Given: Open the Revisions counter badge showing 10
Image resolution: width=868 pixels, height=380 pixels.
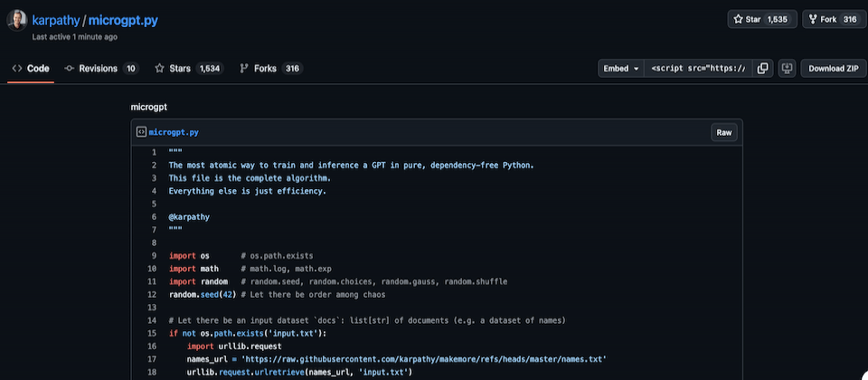Looking at the screenshot, I should pyautogui.click(x=131, y=69).
